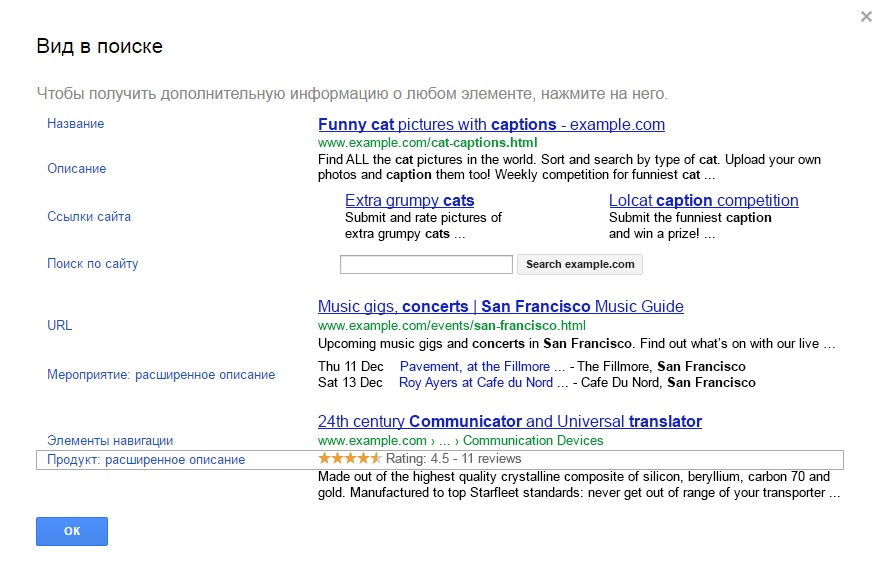
Task: Click the URL label in the left column
Action: 60,326
